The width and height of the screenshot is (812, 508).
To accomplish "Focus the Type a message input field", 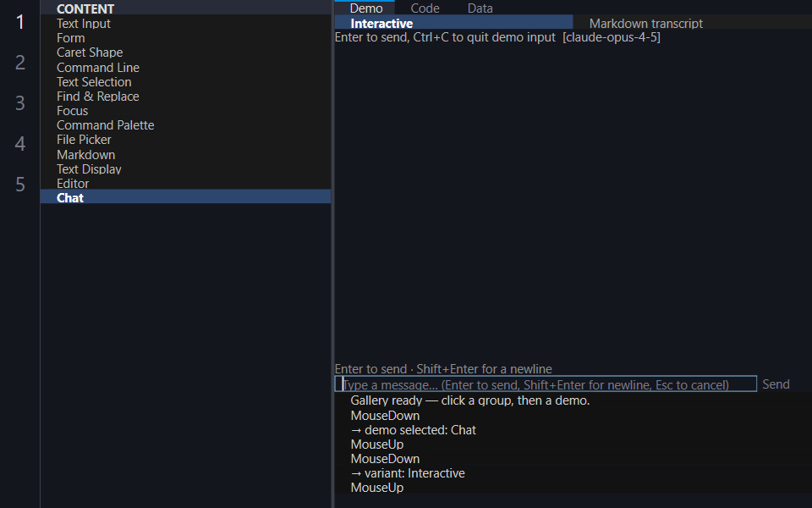I will coord(546,384).
